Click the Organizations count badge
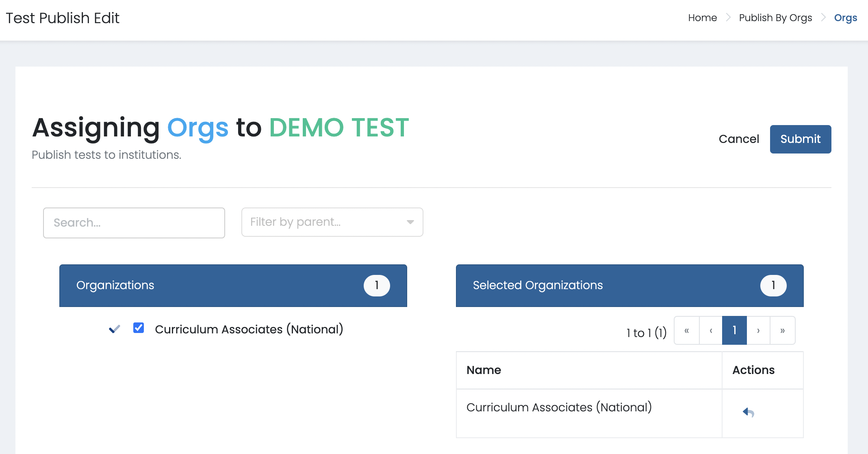The image size is (868, 454). point(377,285)
